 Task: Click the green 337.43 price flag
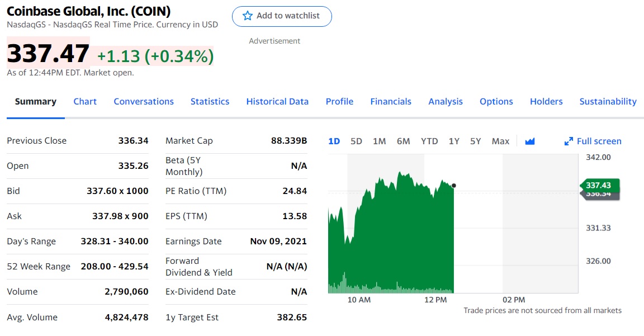(599, 185)
